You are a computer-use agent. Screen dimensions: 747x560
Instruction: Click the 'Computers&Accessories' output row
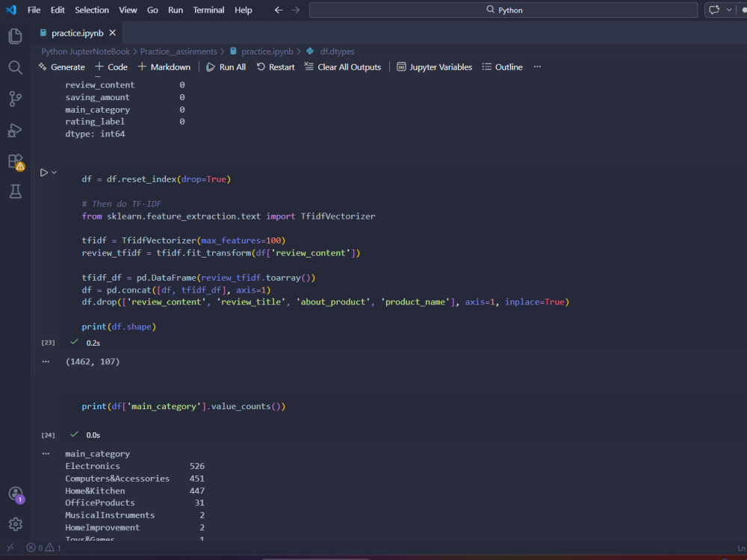click(134, 479)
